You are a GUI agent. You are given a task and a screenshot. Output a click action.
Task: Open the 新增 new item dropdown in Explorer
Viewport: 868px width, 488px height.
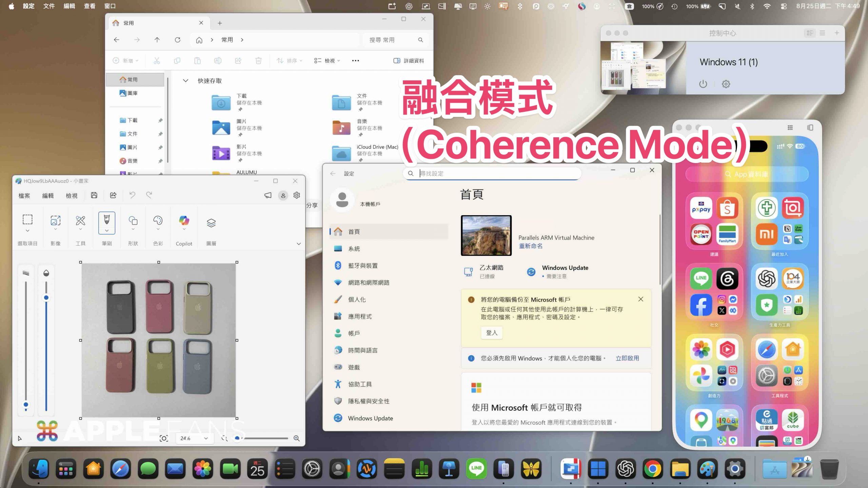point(125,61)
